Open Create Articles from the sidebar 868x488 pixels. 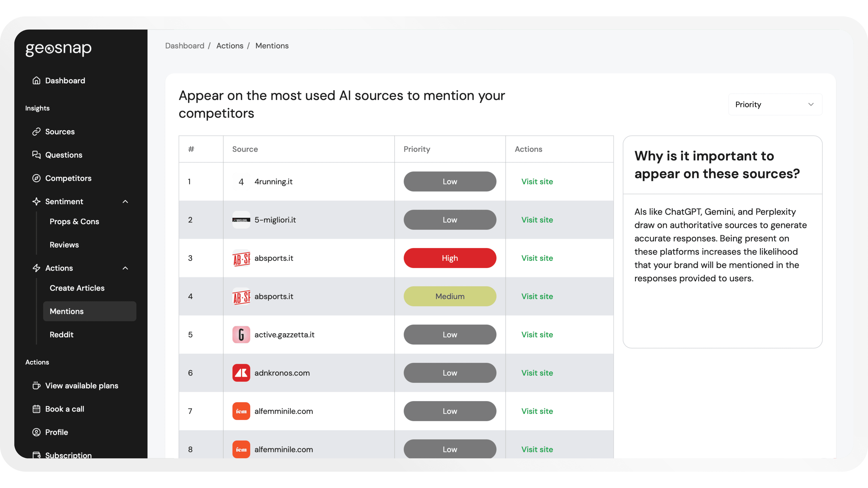point(77,288)
